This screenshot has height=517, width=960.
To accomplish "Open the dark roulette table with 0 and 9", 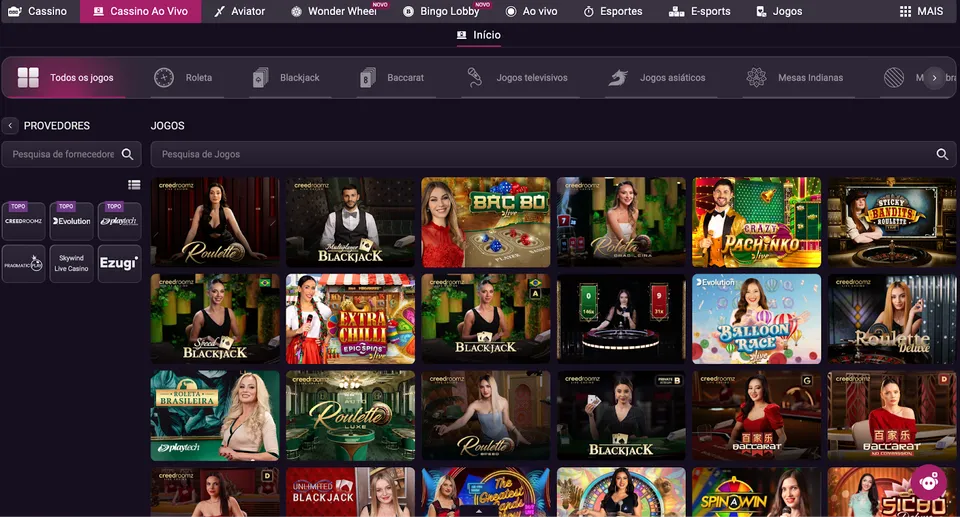I will [621, 319].
